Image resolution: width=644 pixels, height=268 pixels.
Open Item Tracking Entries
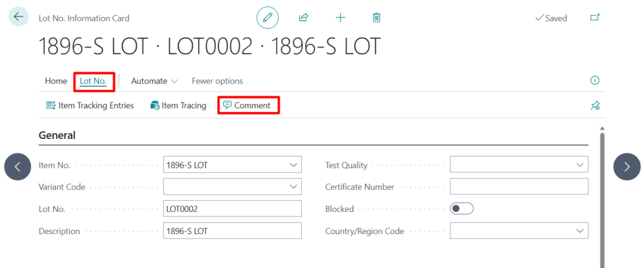(x=90, y=106)
